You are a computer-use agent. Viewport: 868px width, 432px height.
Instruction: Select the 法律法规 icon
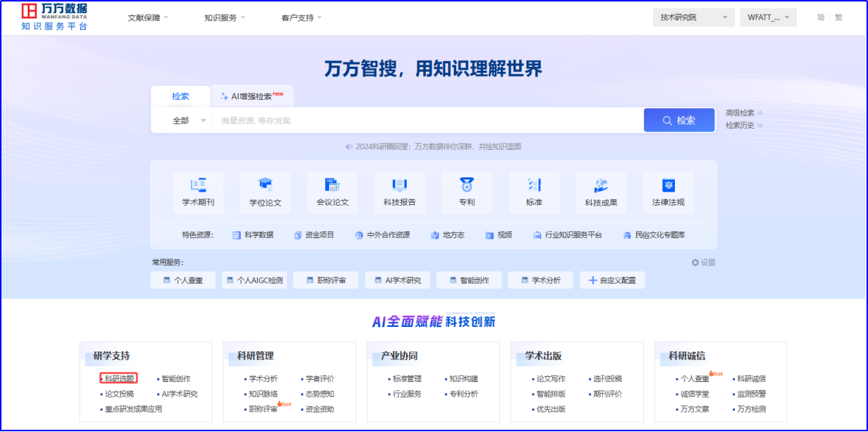(x=668, y=185)
